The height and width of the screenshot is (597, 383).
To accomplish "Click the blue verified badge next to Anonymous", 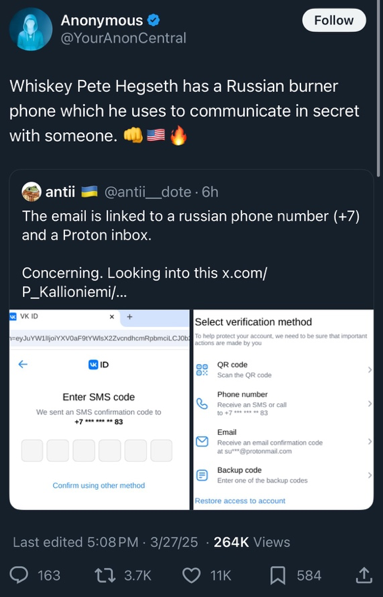I will tap(153, 21).
